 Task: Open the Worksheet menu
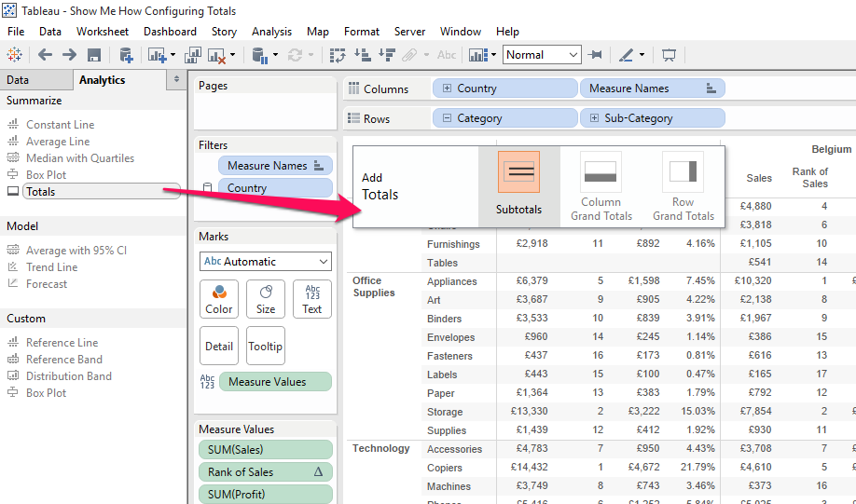(103, 32)
